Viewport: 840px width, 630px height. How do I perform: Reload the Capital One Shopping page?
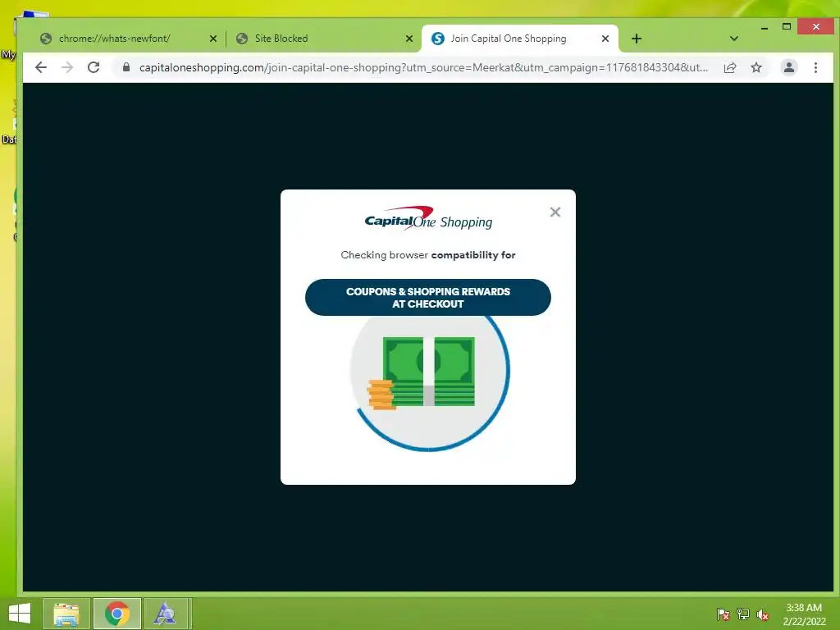pyautogui.click(x=94, y=67)
